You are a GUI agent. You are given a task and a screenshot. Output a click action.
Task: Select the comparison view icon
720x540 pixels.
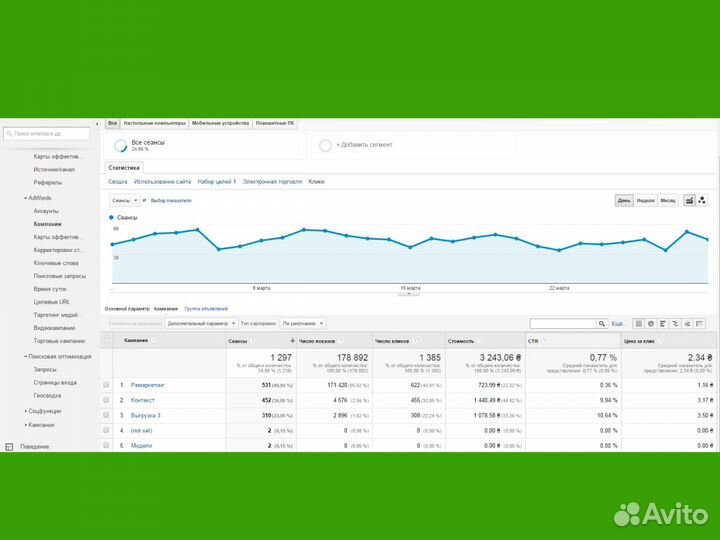point(676,324)
